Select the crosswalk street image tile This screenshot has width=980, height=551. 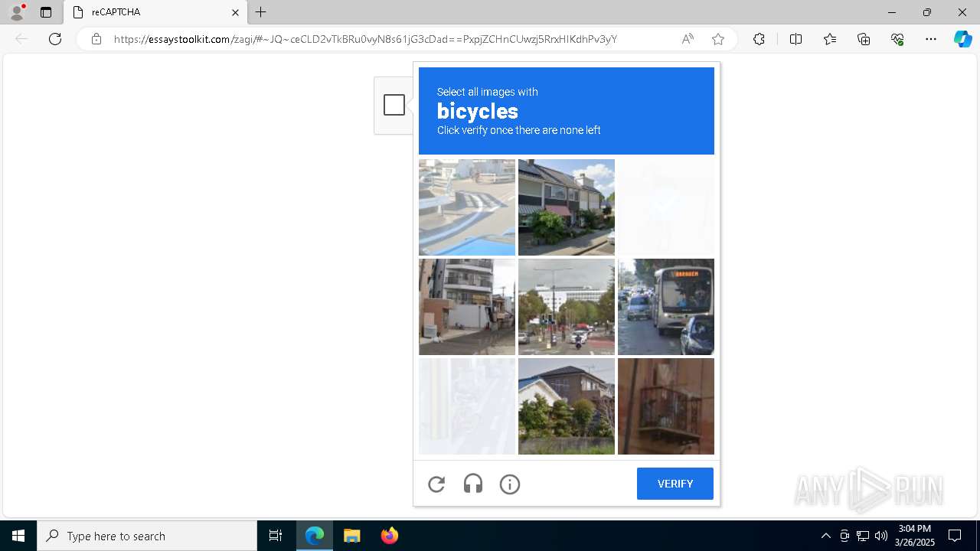click(467, 207)
